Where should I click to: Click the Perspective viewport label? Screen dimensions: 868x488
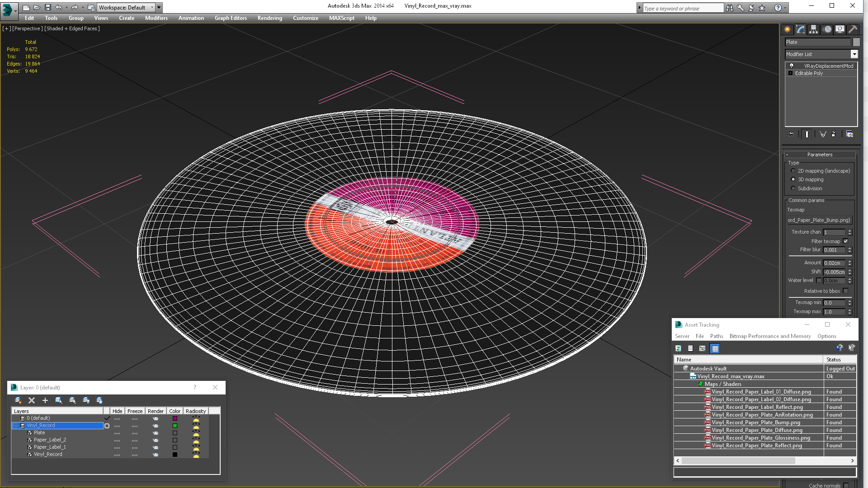tap(27, 28)
